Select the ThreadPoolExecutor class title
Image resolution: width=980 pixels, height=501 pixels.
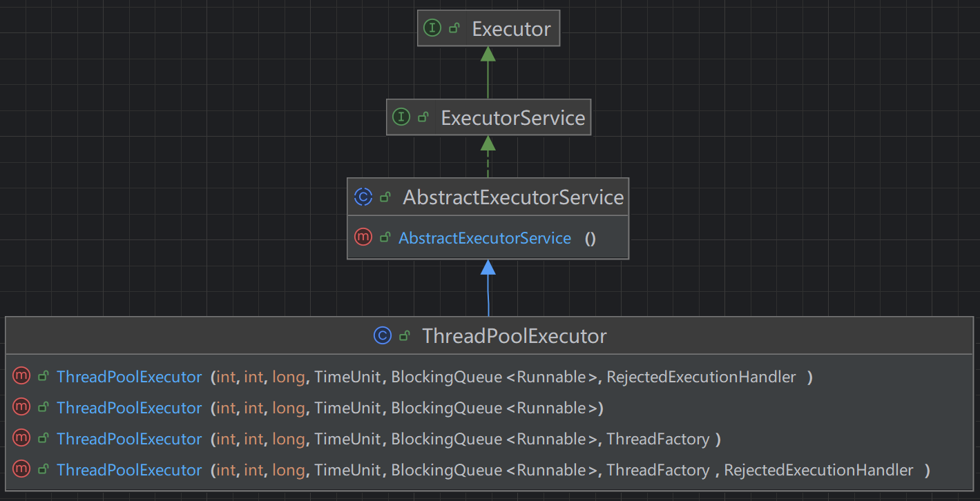[x=514, y=337]
